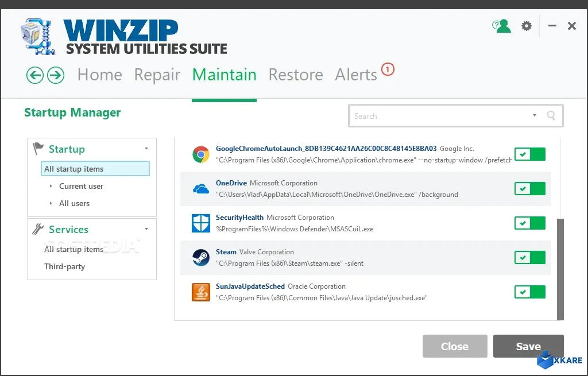
Task: Click the forward navigation arrow icon
Action: click(56, 75)
